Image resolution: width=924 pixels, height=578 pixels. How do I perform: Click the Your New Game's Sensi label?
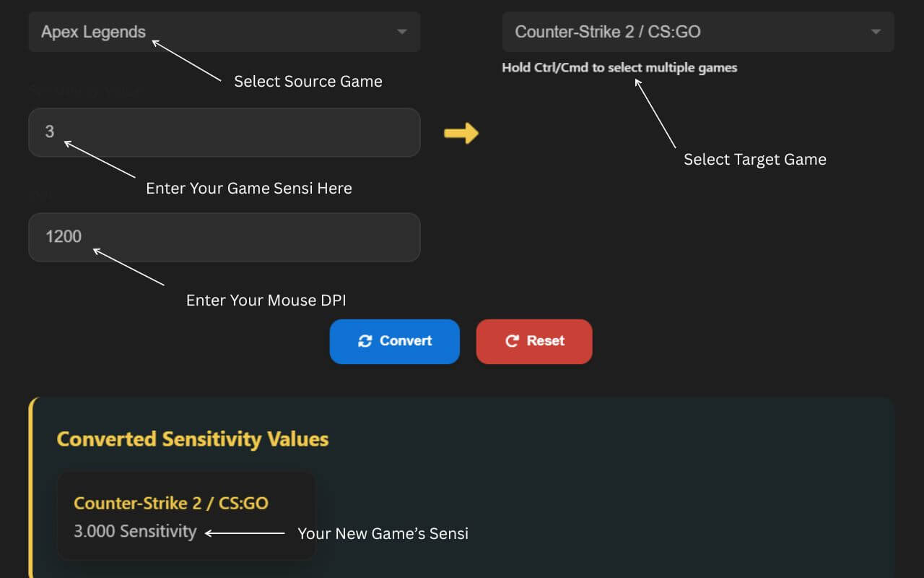tap(383, 534)
